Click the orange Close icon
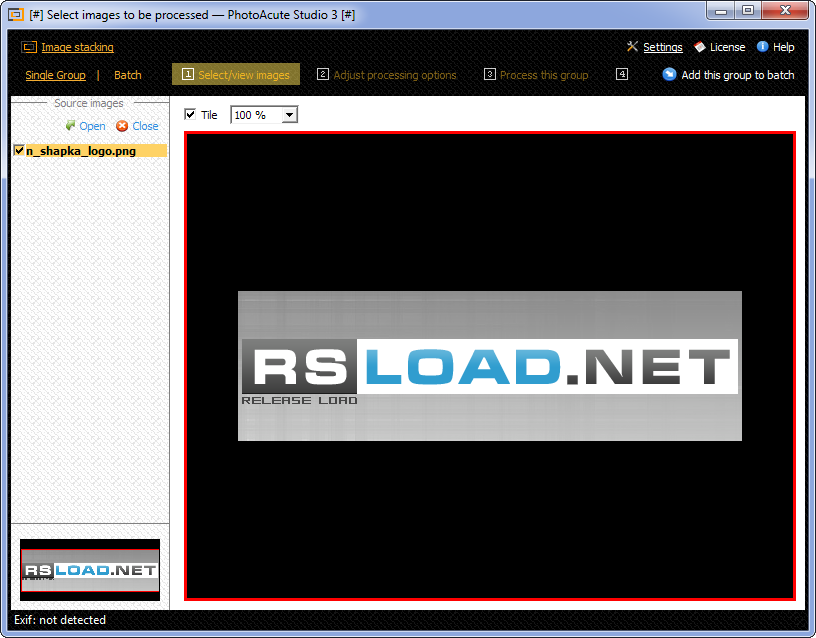Viewport: 816px width, 638px height. point(122,126)
